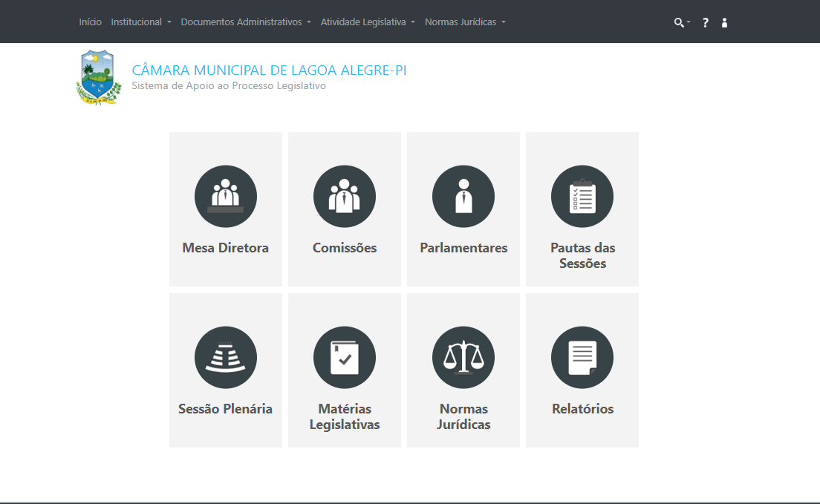Expand the Atividade Legislativa menu
Viewport: 820px width, 504px height.
tap(368, 22)
